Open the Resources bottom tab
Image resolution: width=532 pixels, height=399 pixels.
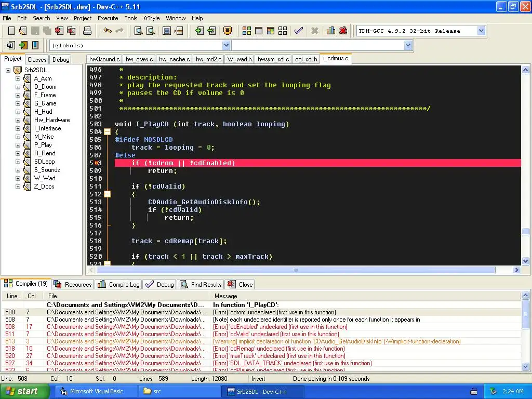pyautogui.click(x=72, y=284)
